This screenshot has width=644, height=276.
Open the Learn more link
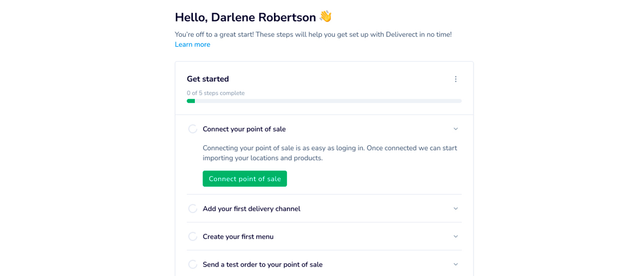[192, 44]
